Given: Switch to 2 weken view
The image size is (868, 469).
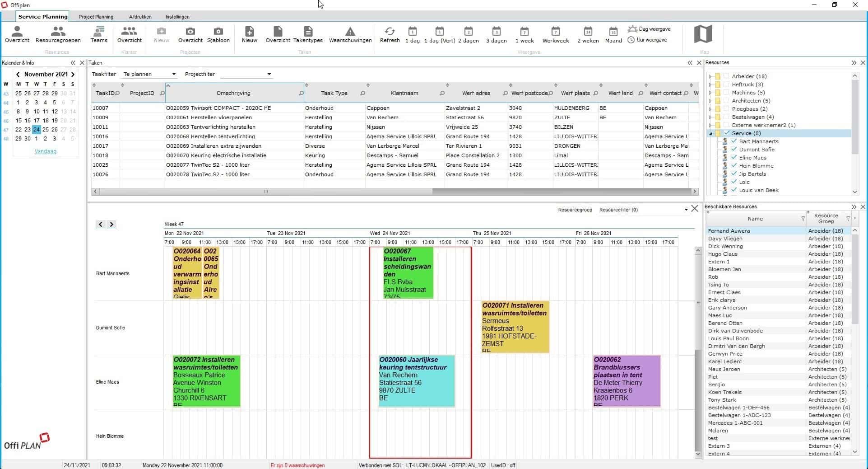Looking at the screenshot, I should click(588, 34).
